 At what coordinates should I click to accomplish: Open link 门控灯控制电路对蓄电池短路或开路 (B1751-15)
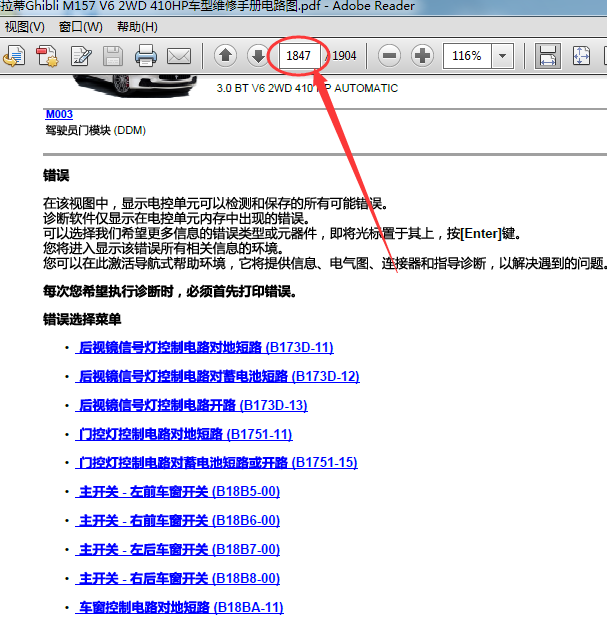point(217,462)
